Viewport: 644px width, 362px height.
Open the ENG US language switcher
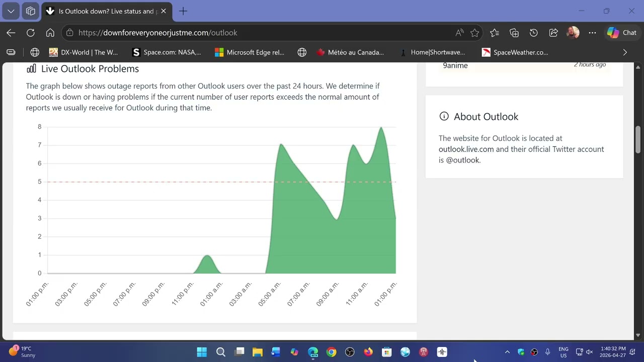pyautogui.click(x=563, y=352)
